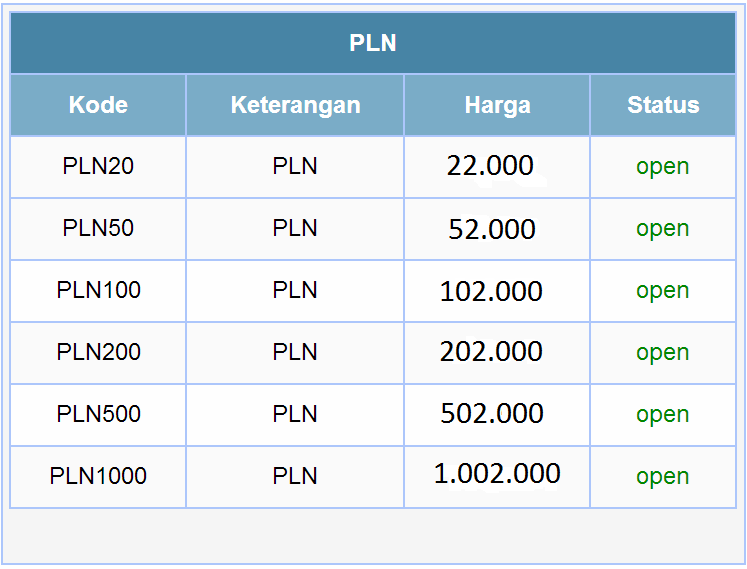
Task: Click the Harga column header
Action: point(497,105)
